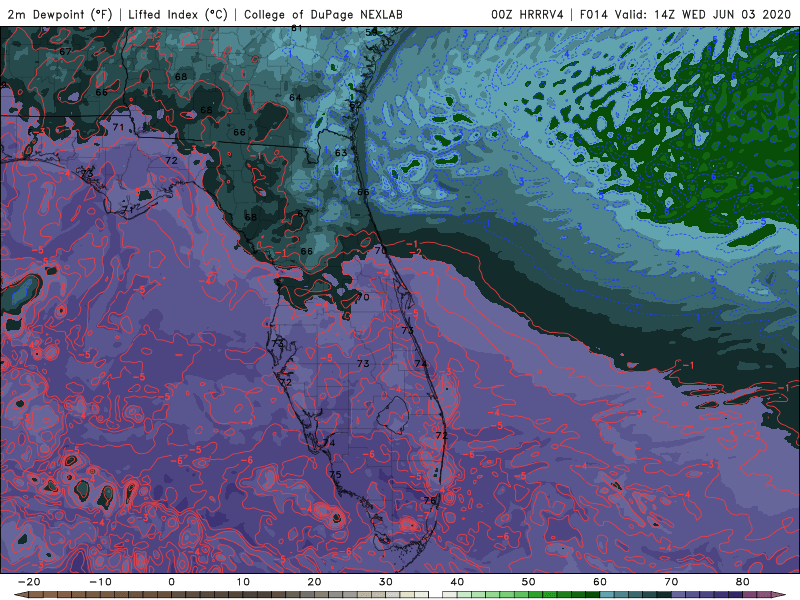Click the 64 dewpoint reading on the map
This screenshot has height=600, width=800.
pyautogui.click(x=295, y=97)
